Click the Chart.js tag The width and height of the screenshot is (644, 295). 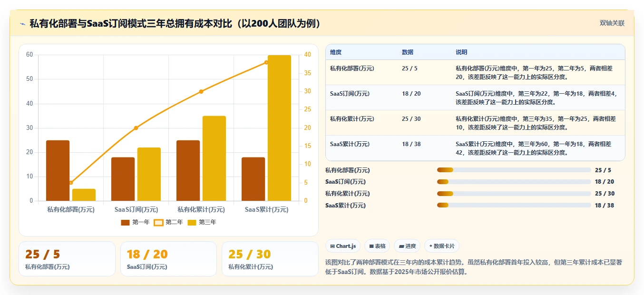[343, 246]
